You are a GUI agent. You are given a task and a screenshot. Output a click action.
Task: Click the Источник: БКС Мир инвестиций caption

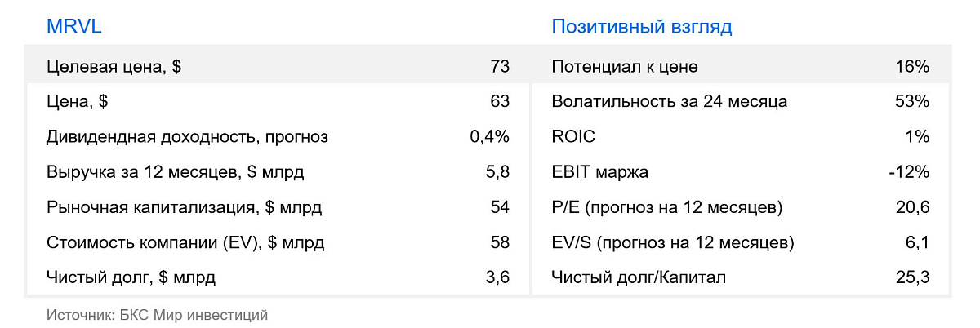pos(157,314)
